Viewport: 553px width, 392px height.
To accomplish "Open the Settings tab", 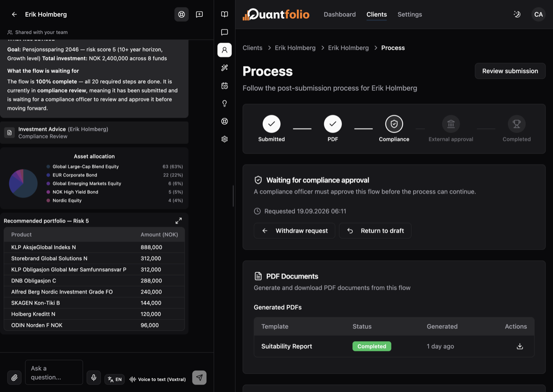I will point(410,14).
